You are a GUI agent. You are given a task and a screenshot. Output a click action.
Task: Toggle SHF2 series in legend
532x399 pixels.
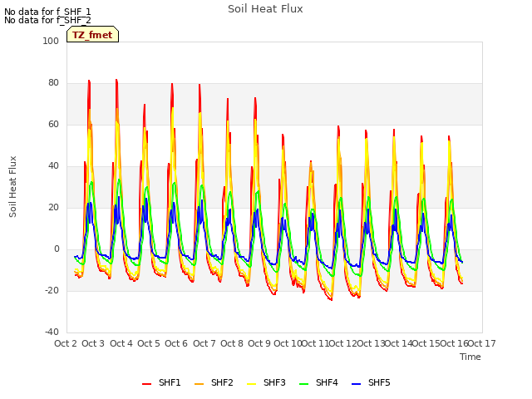(x=214, y=382)
